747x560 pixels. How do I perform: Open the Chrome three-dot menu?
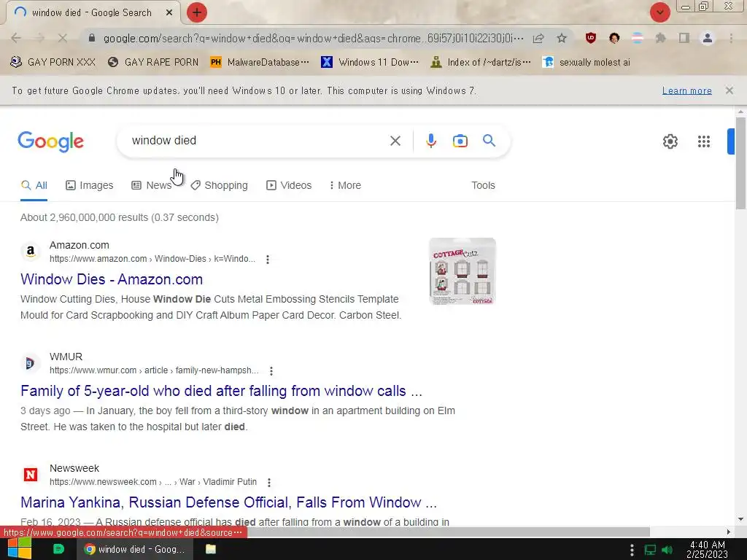tap(731, 38)
